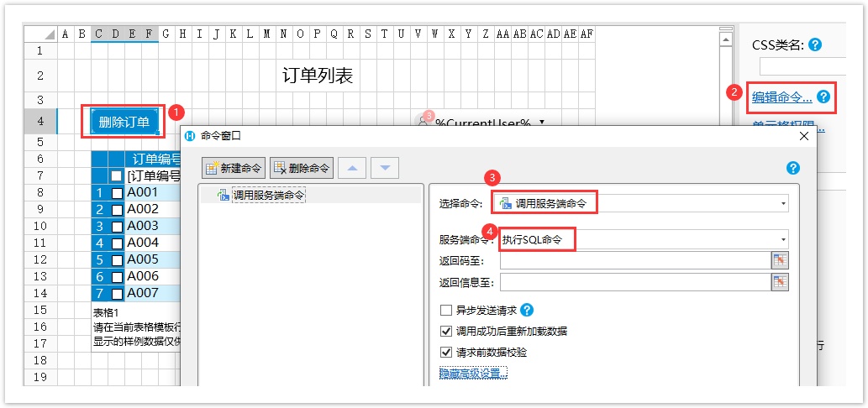Check the box for order A005
The image size is (868, 408).
pos(117,260)
